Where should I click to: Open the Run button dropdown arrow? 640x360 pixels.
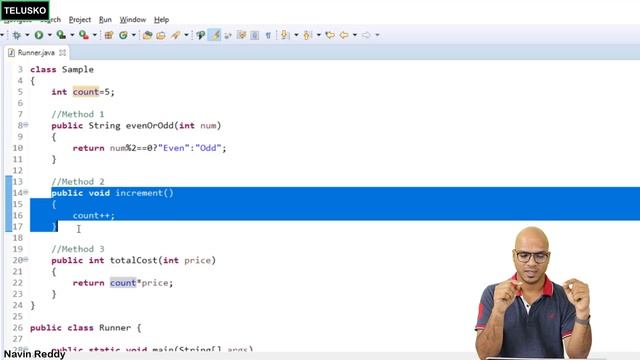(x=50, y=35)
